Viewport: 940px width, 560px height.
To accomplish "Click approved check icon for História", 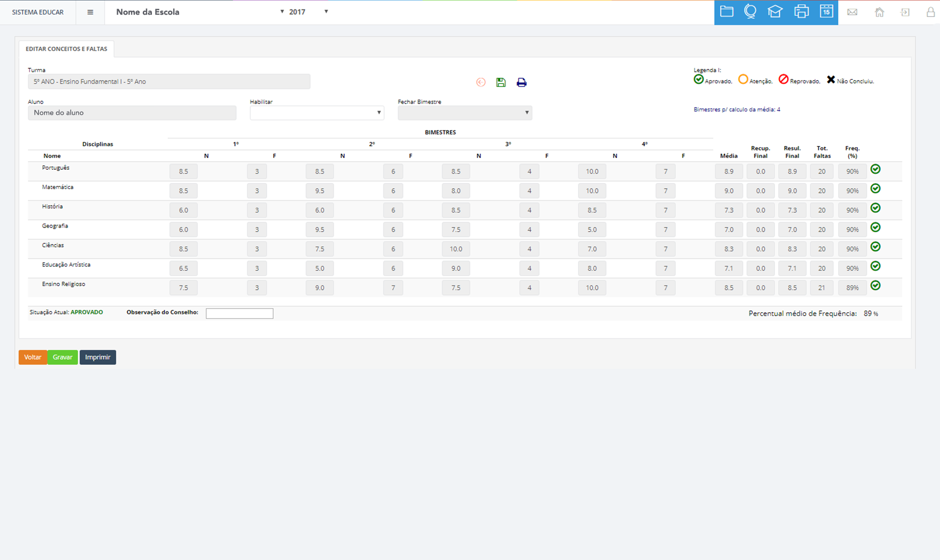I will click(875, 207).
